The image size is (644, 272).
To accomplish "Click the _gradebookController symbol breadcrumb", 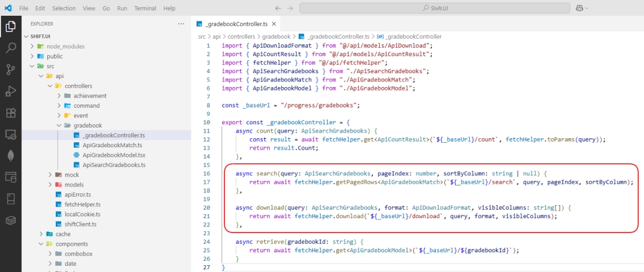I will click(x=409, y=37).
